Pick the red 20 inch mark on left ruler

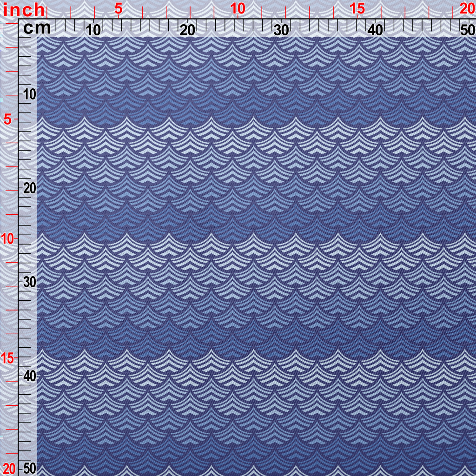click(8, 468)
